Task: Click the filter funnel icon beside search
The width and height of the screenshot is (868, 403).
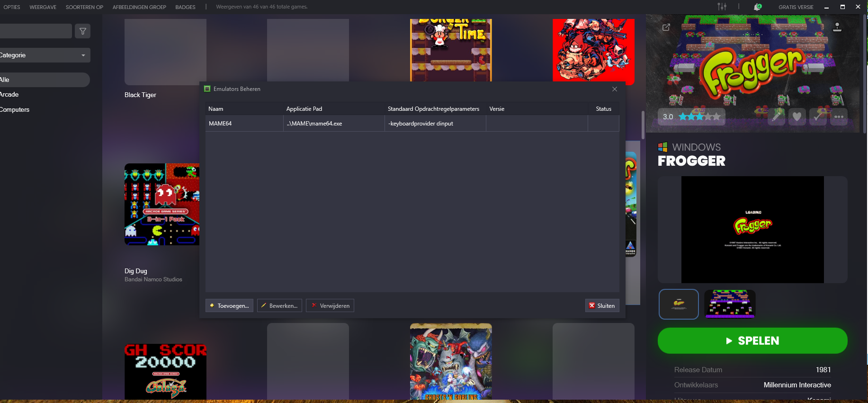Action: coord(83,31)
